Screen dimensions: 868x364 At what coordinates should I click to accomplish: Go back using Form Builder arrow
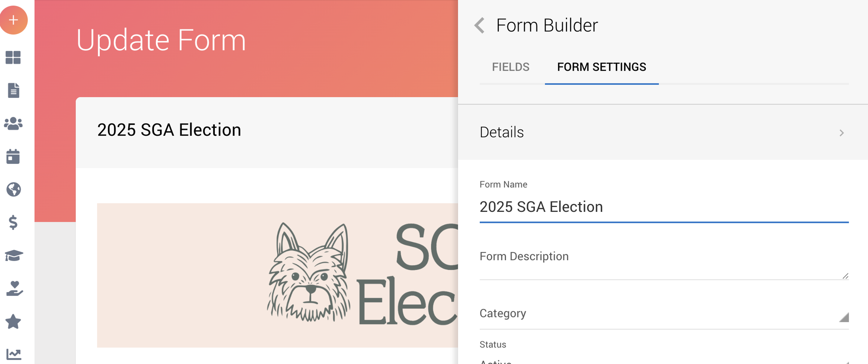[480, 25]
